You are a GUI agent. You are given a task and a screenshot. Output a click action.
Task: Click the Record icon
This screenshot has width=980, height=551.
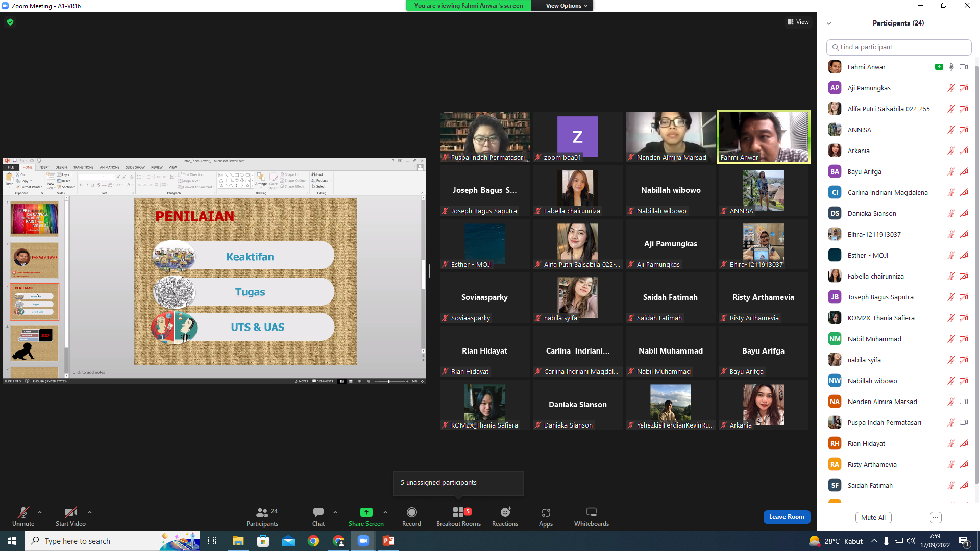(411, 512)
